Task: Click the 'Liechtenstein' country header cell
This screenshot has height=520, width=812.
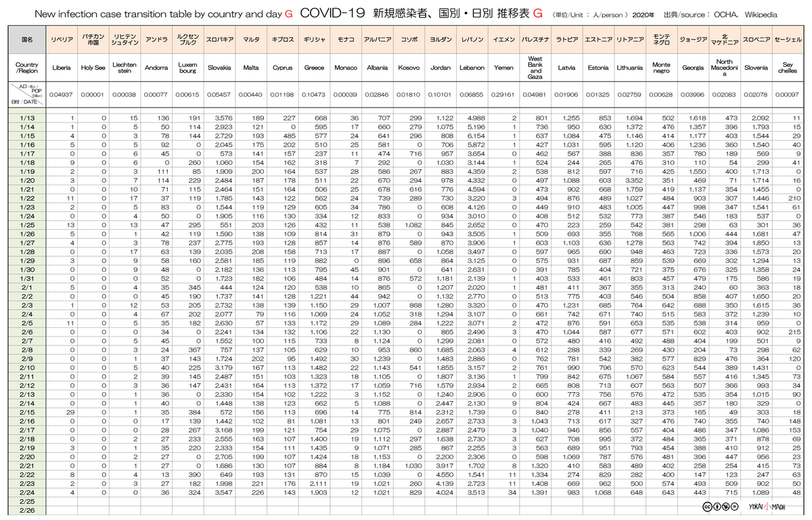Action: pos(124,68)
